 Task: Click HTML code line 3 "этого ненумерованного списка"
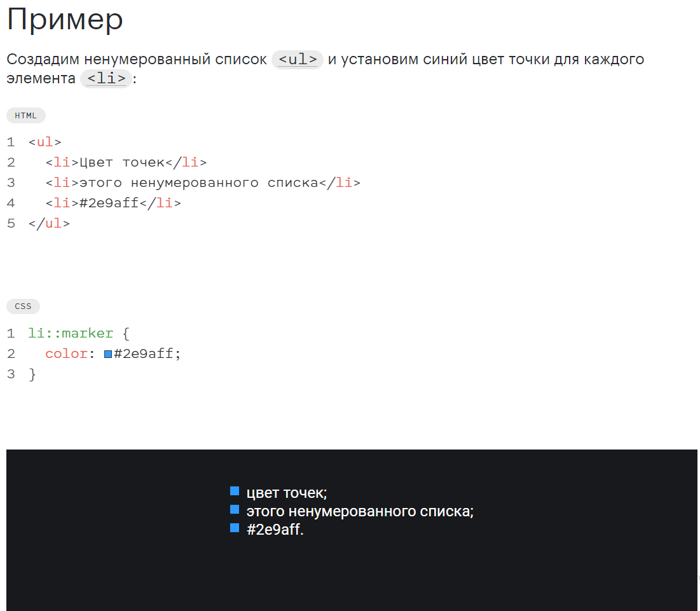[x=203, y=183]
